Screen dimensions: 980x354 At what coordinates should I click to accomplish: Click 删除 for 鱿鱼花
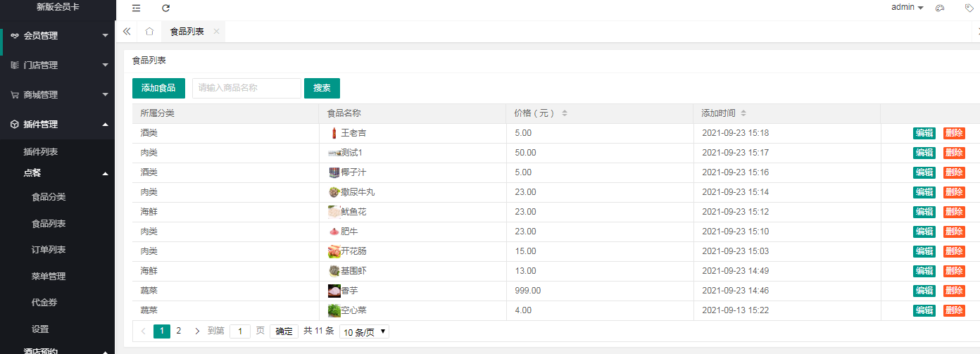(x=954, y=212)
